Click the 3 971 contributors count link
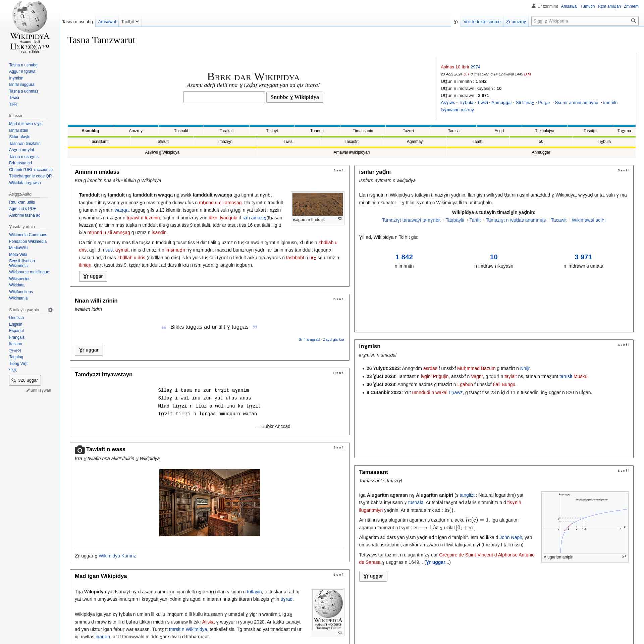 coord(583,257)
